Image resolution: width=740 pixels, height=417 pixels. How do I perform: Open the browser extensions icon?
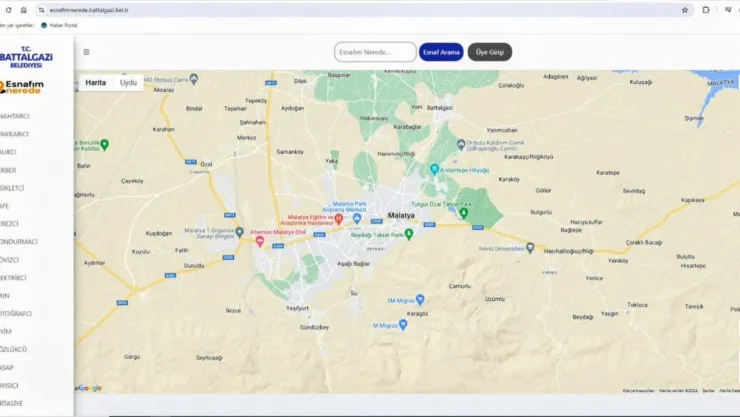(706, 10)
